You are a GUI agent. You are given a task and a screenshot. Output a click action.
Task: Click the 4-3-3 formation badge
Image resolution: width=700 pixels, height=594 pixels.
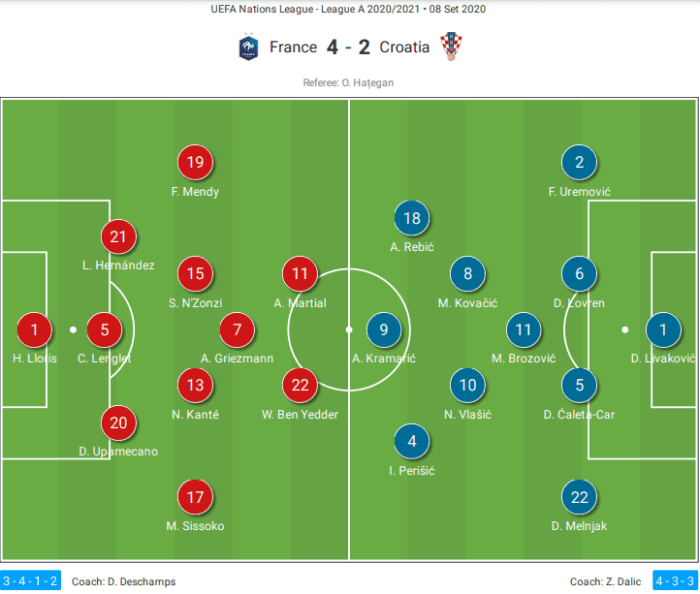coord(675,581)
